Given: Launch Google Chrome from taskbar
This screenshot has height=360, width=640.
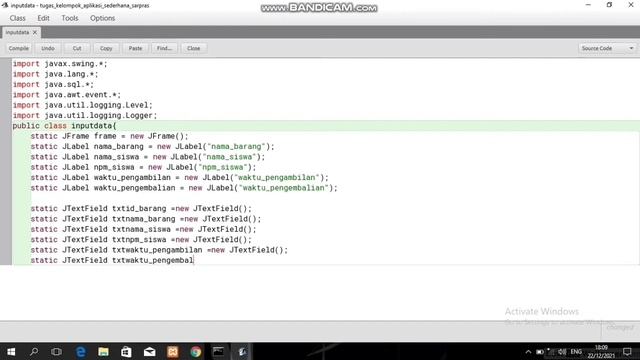Looking at the screenshot, I should point(196,351).
